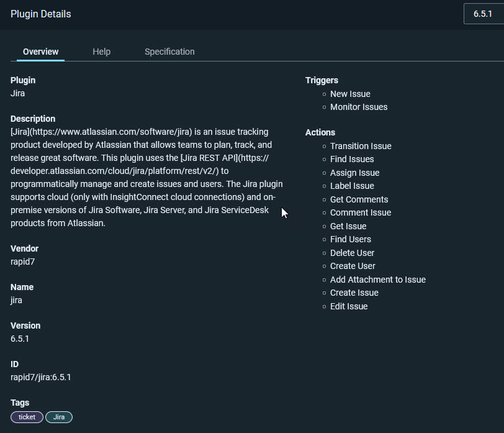504x433 pixels.
Task: Choose the Assign Issue action
Action: [354, 173]
